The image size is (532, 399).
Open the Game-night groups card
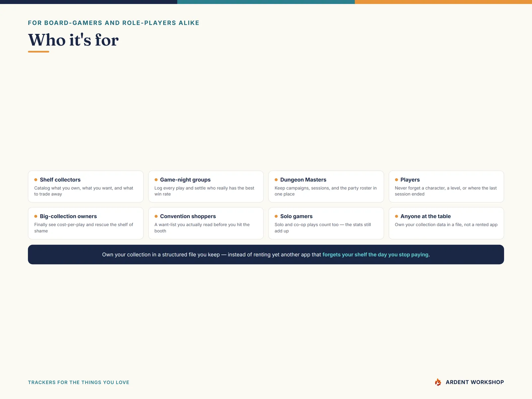(x=206, y=187)
